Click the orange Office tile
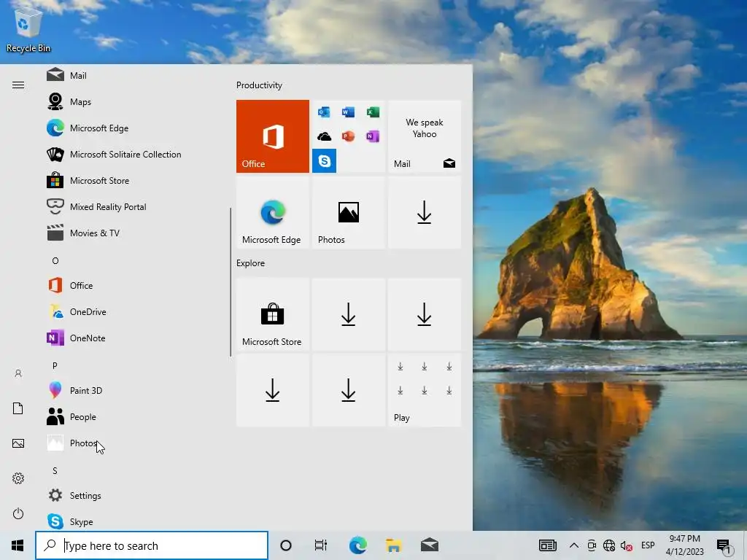 (273, 136)
